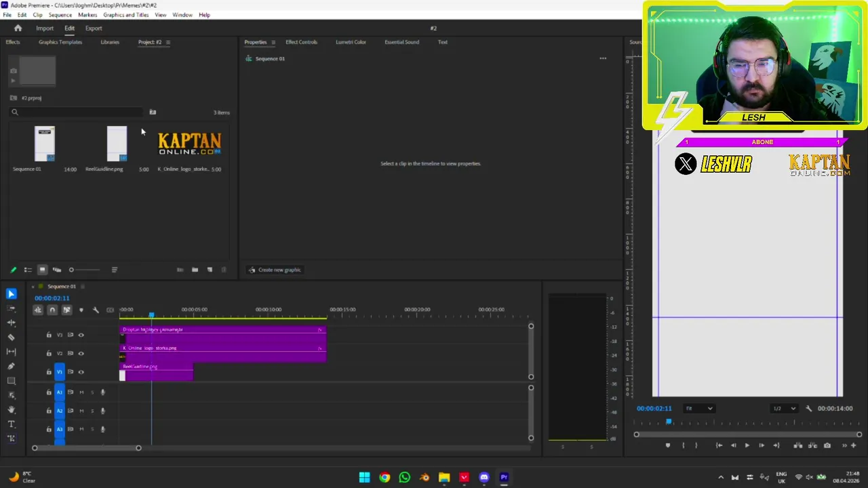Select the Selection tool arrow
The width and height of the screenshot is (868, 488).
tap(11, 293)
